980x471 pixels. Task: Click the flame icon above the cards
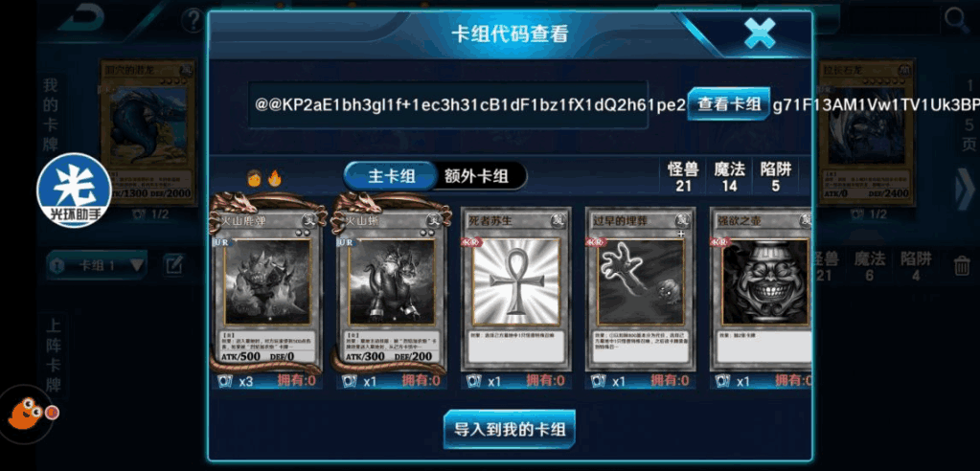pyautogui.click(x=274, y=179)
